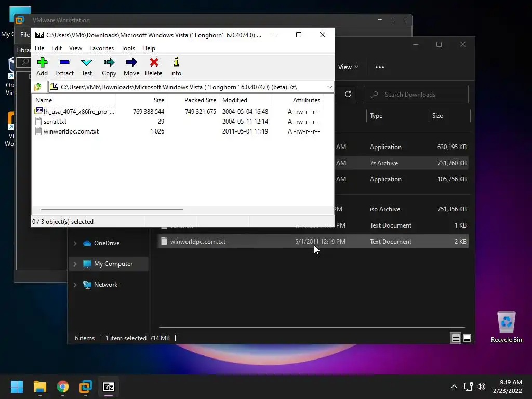Refresh the Downloads folder in Explorer

[x=348, y=94]
